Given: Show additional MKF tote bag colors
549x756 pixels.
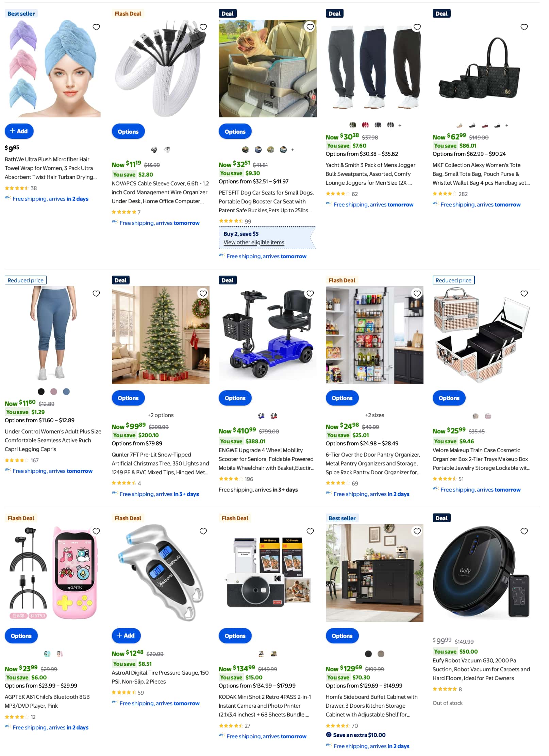Looking at the screenshot, I should click(507, 125).
